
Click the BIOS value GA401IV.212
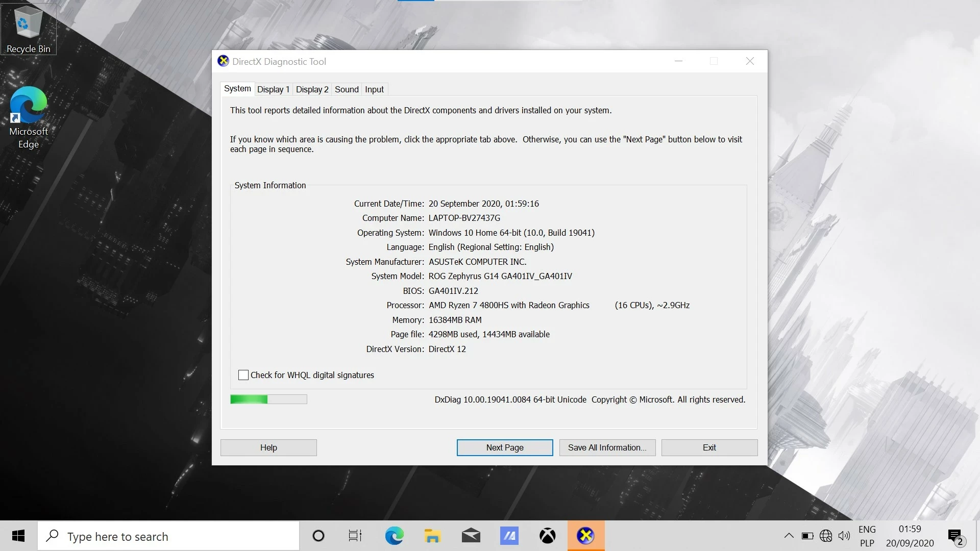point(453,291)
